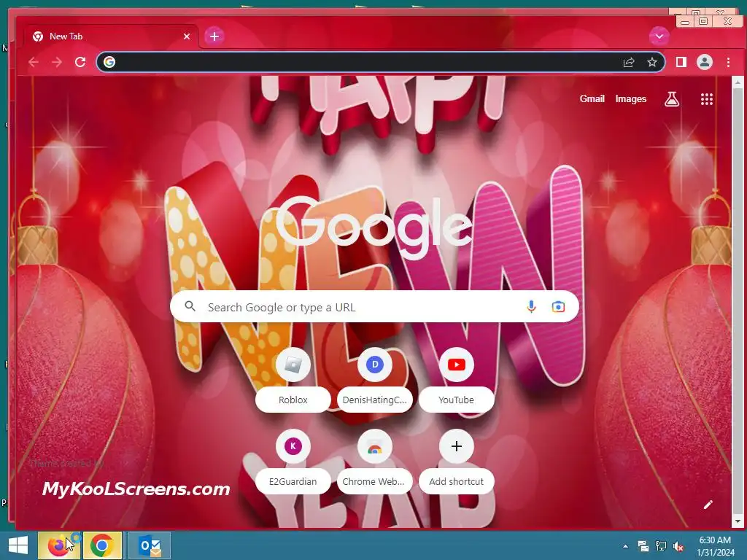Close the New Tab tab

click(x=187, y=36)
